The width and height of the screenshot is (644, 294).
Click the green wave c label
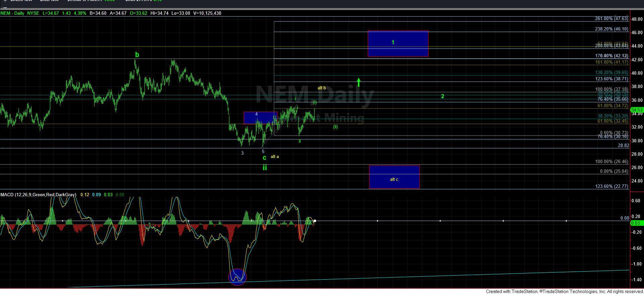click(x=264, y=158)
